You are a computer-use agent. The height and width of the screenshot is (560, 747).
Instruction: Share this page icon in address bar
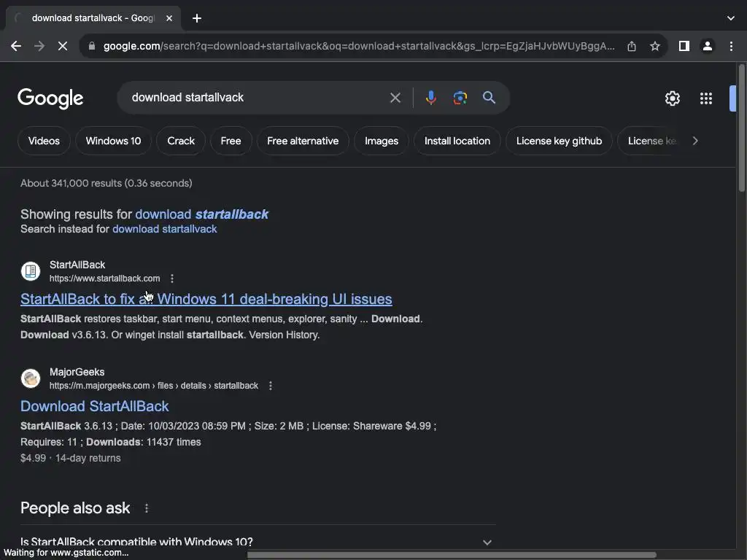click(x=632, y=46)
